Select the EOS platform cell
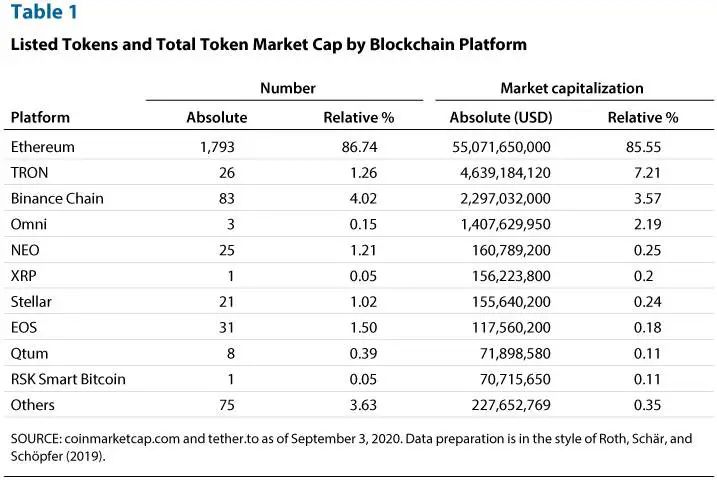717x480 pixels. [x=24, y=327]
